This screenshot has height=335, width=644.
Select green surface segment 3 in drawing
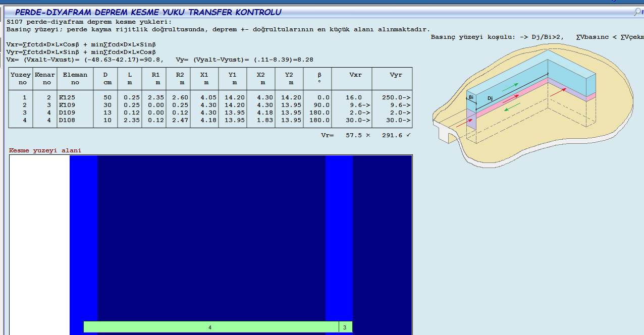[345, 327]
